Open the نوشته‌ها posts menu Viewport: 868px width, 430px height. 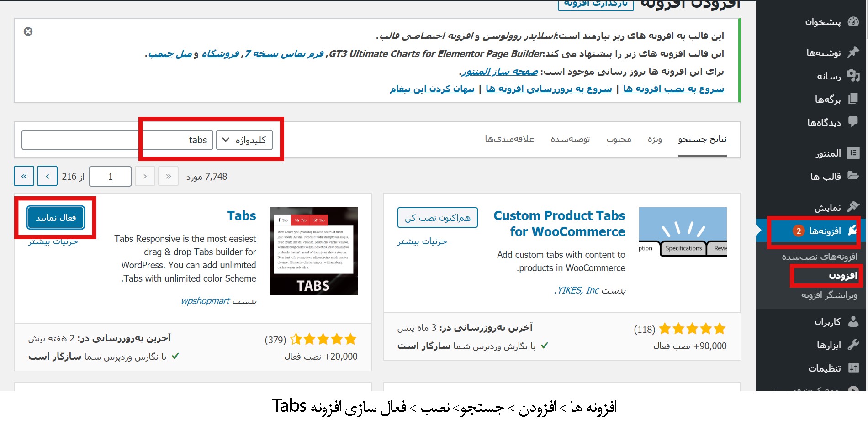[823, 53]
